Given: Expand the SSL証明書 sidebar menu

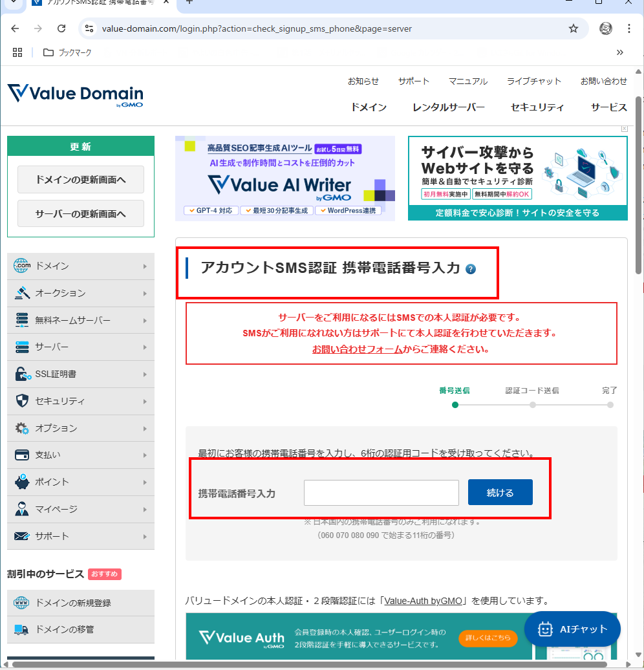Looking at the screenshot, I should click(81, 374).
